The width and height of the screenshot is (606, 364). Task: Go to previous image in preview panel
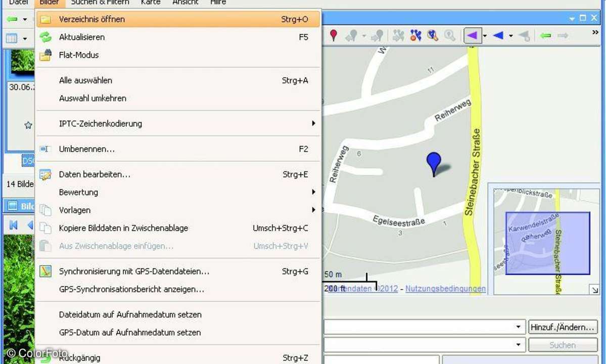click(x=30, y=225)
